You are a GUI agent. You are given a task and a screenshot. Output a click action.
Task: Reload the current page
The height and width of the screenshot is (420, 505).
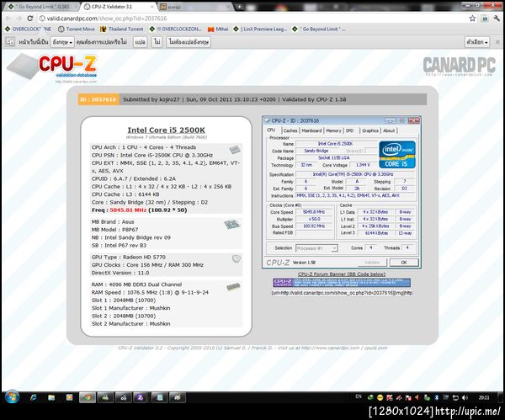30,19
